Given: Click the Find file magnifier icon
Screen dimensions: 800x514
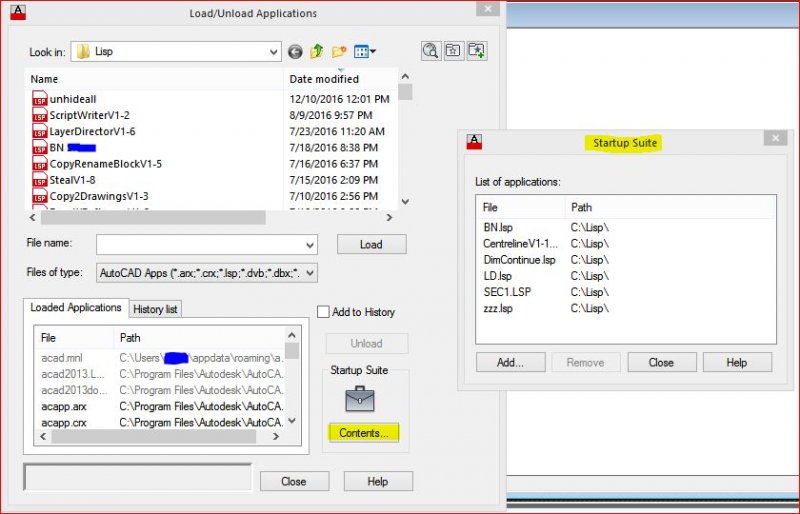Looking at the screenshot, I should pos(431,51).
